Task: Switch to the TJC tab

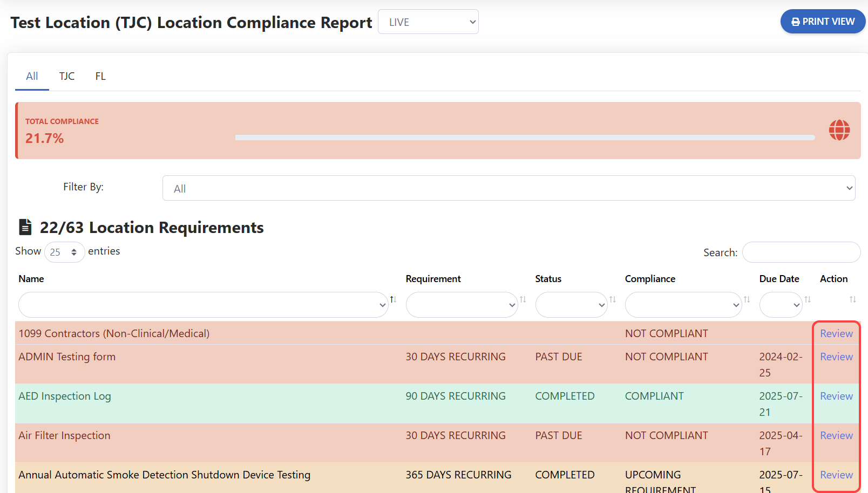Action: [x=67, y=76]
